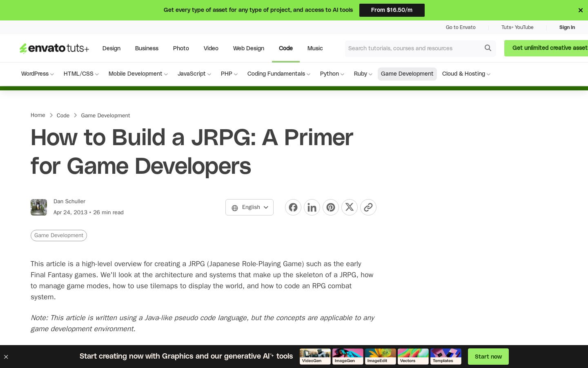Viewport: 588px width, 368px height.
Task: Go to Game Development breadcrumb
Action: (105, 116)
